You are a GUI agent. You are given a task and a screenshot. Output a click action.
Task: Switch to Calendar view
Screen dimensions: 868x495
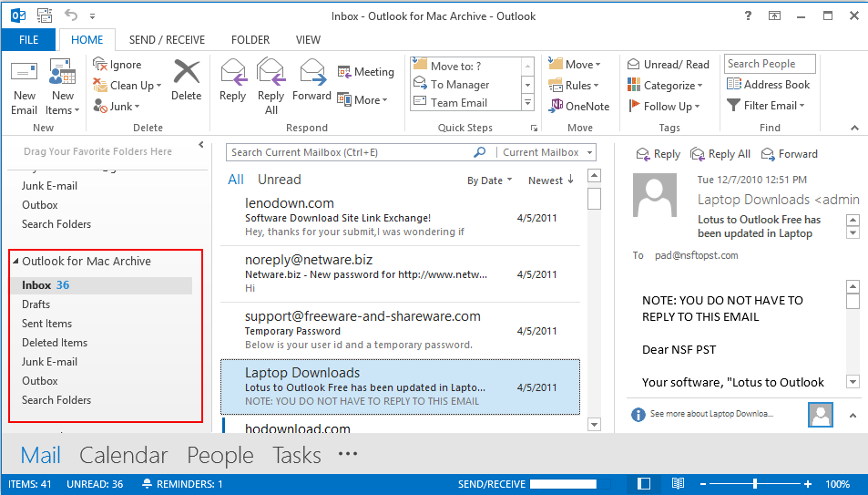point(124,455)
